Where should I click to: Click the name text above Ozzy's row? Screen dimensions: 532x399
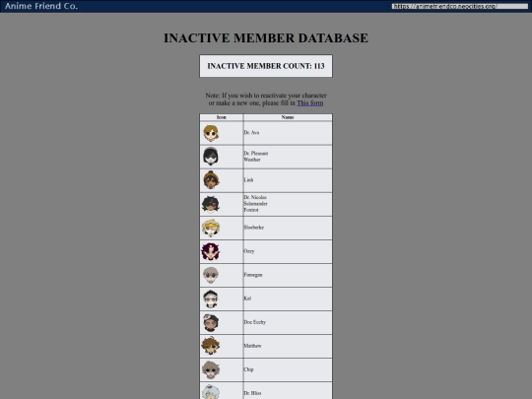(x=253, y=228)
